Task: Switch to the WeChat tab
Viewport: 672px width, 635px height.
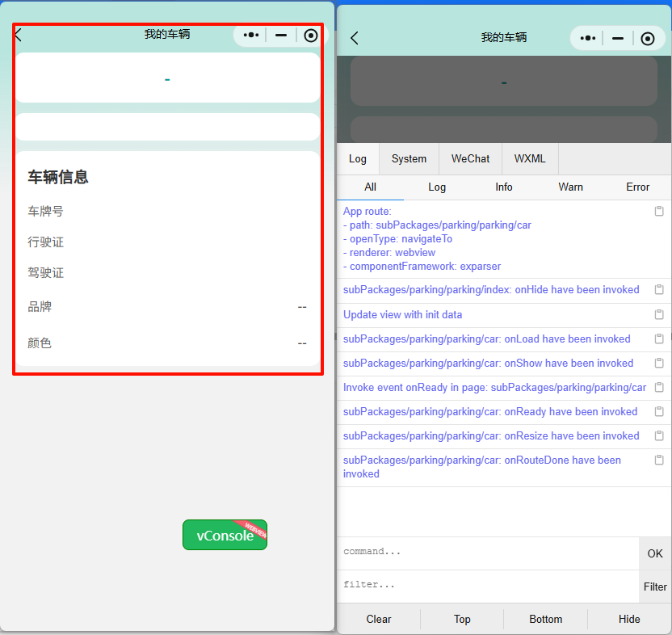Action: (x=470, y=158)
